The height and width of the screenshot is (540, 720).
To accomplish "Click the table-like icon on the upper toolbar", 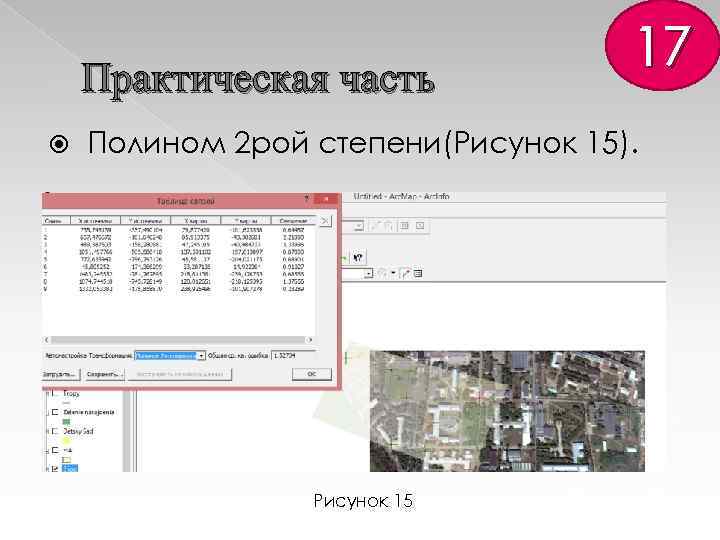I will coord(405,226).
